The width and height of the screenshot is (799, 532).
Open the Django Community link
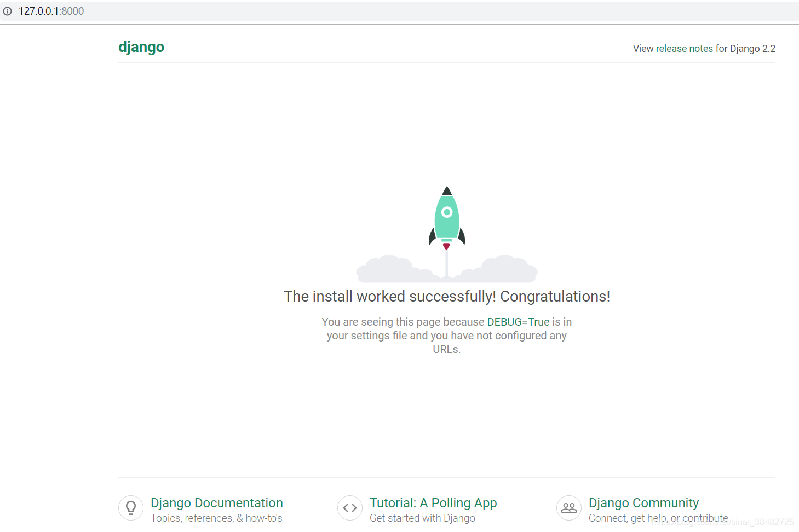[x=643, y=503]
